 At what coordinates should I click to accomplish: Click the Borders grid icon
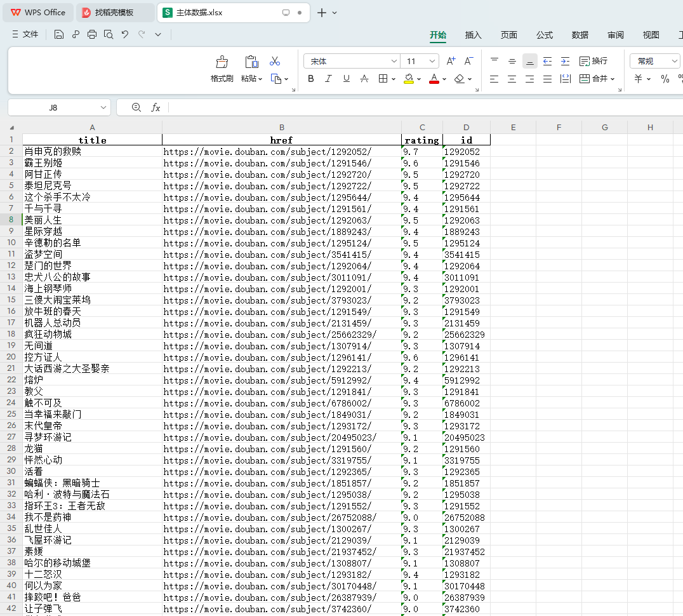(383, 79)
